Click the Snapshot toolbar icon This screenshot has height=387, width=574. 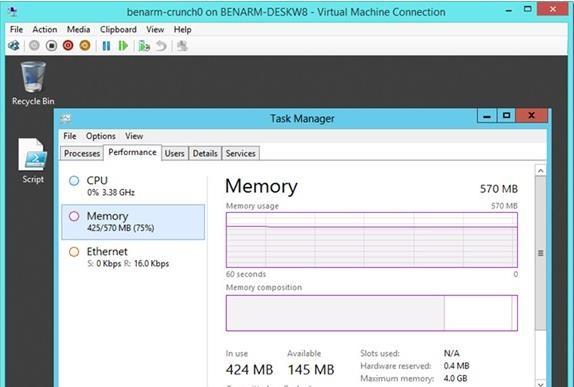144,46
